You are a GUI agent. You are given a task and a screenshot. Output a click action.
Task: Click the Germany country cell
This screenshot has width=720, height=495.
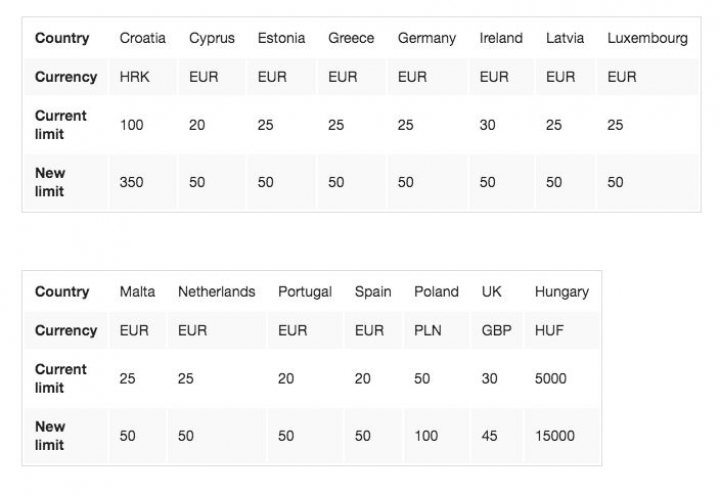(x=426, y=39)
